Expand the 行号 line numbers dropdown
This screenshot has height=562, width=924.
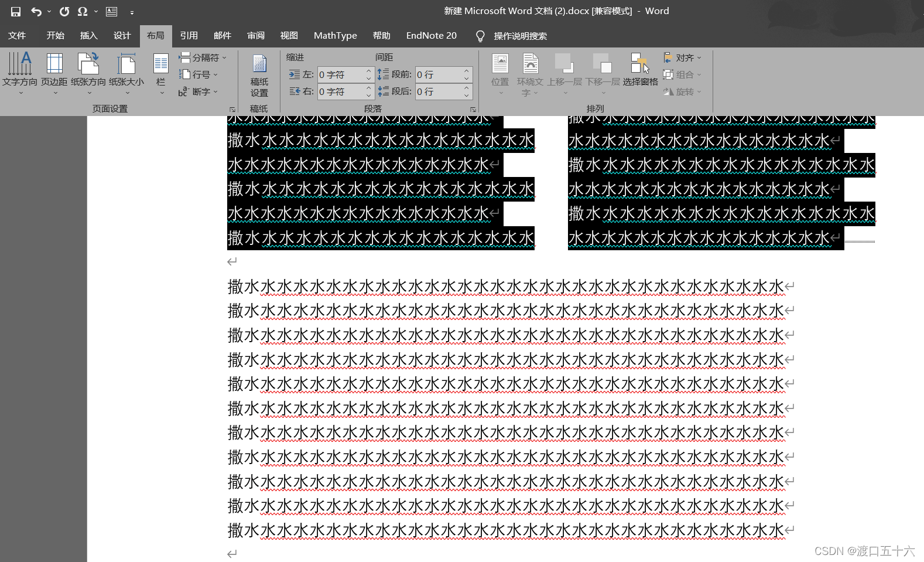click(x=199, y=74)
